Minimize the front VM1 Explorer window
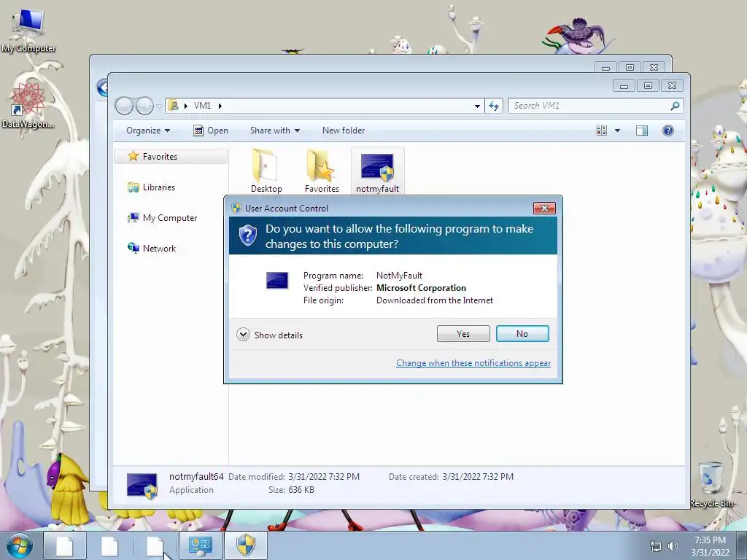The height and width of the screenshot is (560, 747). (624, 86)
